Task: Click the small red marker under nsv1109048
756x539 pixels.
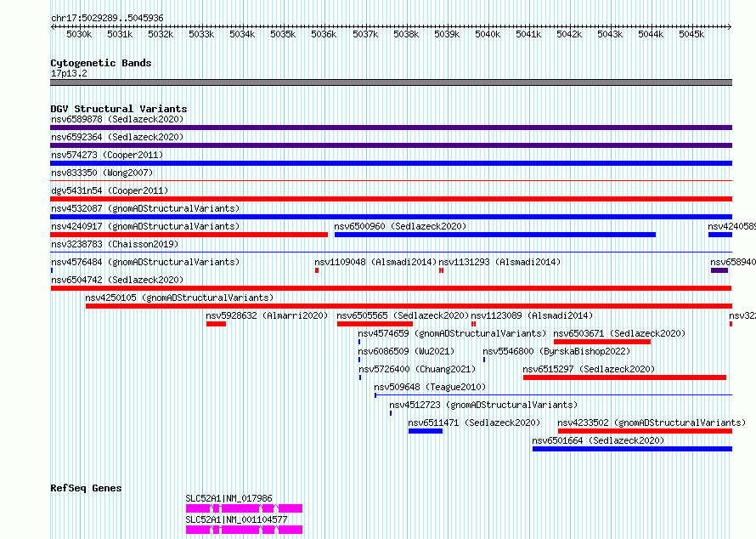Action: [x=317, y=270]
